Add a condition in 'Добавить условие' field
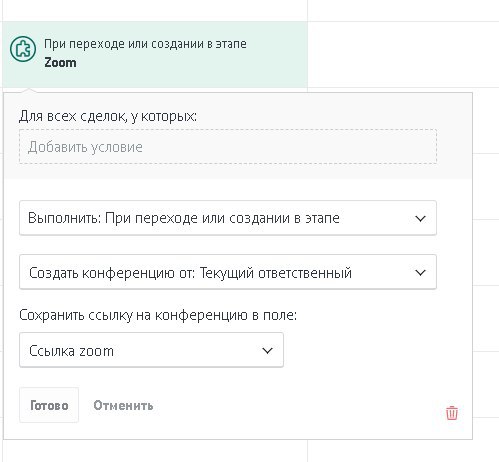Screen dimensions: 499x462 click(228, 147)
